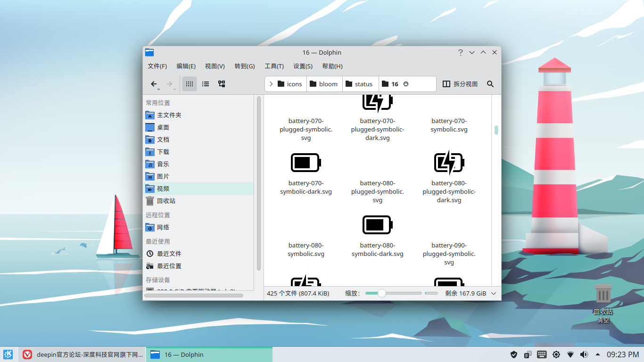The image size is (644, 362).
Task: Select battery-080-symbolic-dark.svg file icon
Action: [377, 225]
